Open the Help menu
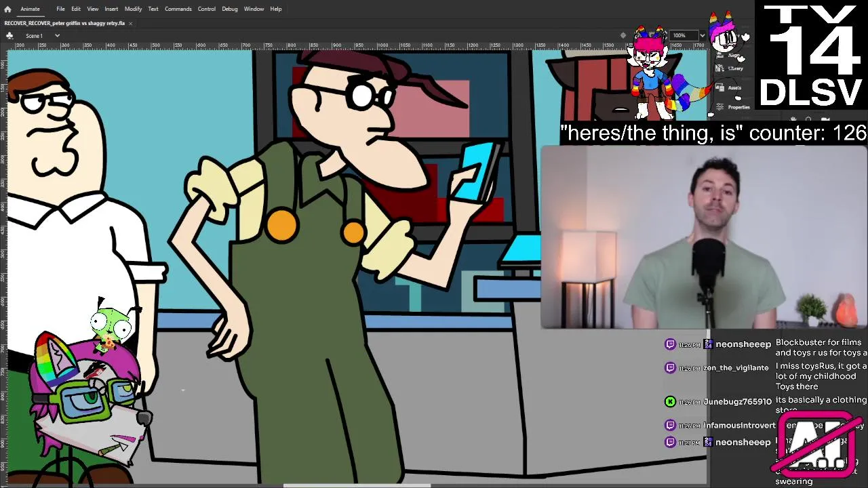Image resolution: width=868 pixels, height=488 pixels. pyautogui.click(x=276, y=9)
